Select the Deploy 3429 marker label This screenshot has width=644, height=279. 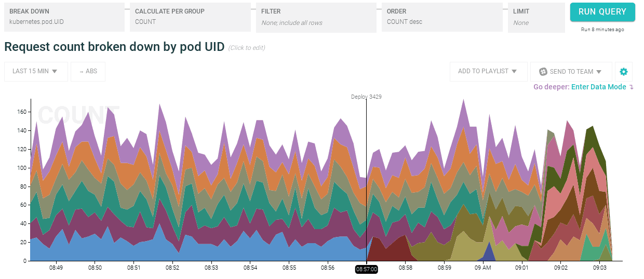366,97
